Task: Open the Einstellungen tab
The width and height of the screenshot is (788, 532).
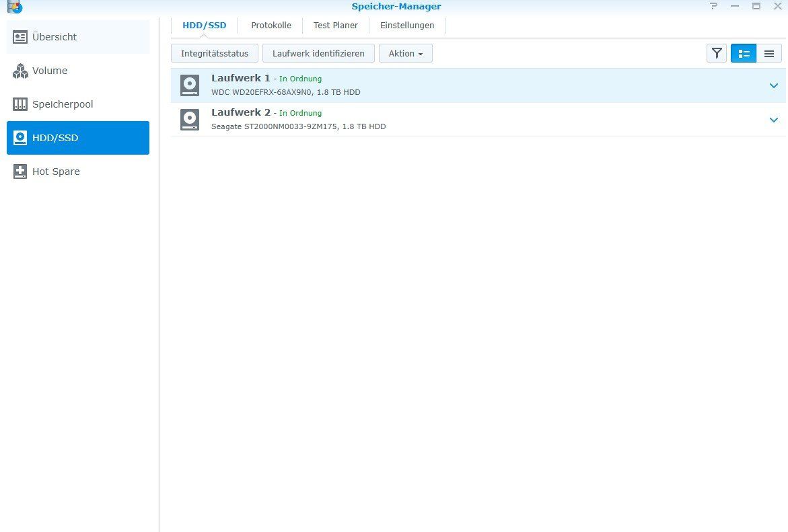Action: 407,26
